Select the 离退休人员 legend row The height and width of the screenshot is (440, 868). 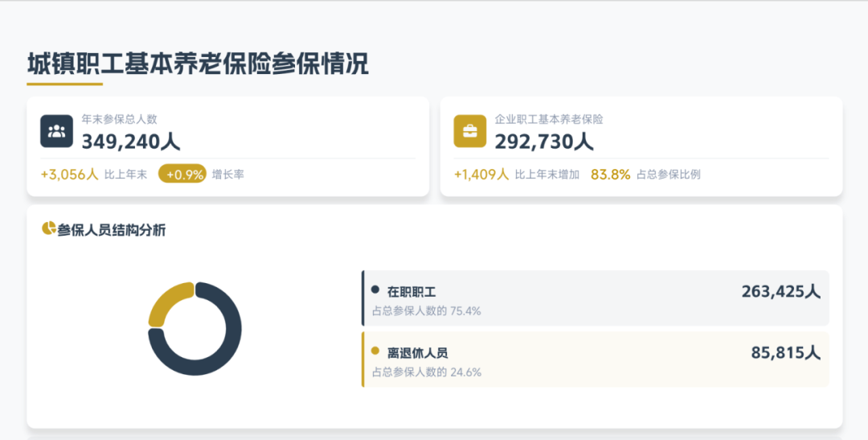595,360
